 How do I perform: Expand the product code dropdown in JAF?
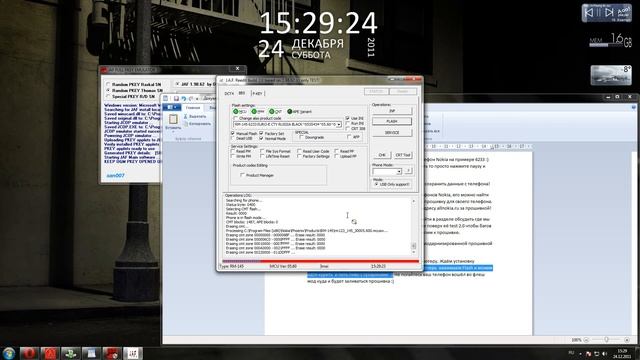[339, 124]
